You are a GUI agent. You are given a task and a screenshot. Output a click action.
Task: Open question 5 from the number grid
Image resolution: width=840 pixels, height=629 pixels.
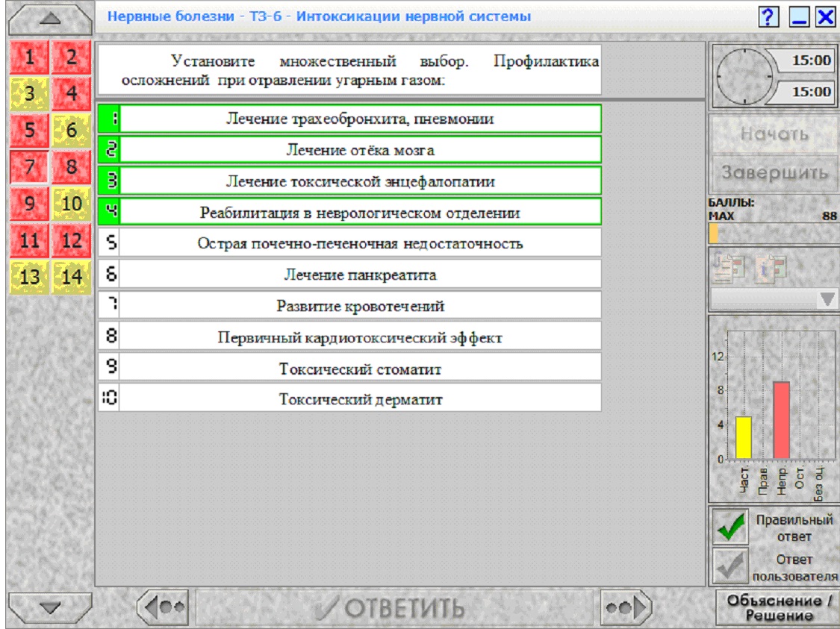coord(29,130)
